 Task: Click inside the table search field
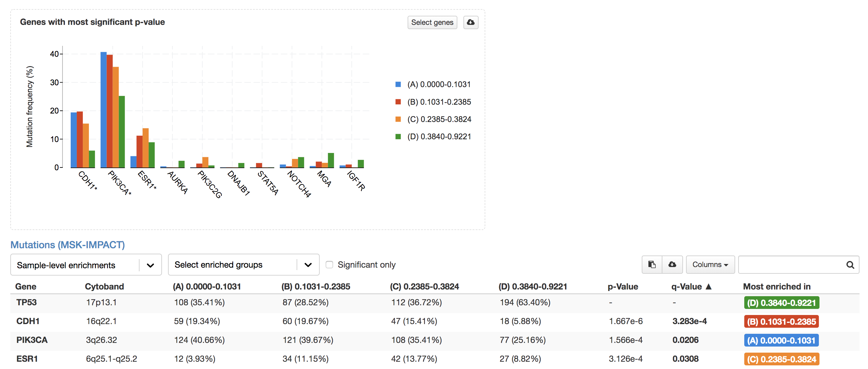tap(792, 264)
